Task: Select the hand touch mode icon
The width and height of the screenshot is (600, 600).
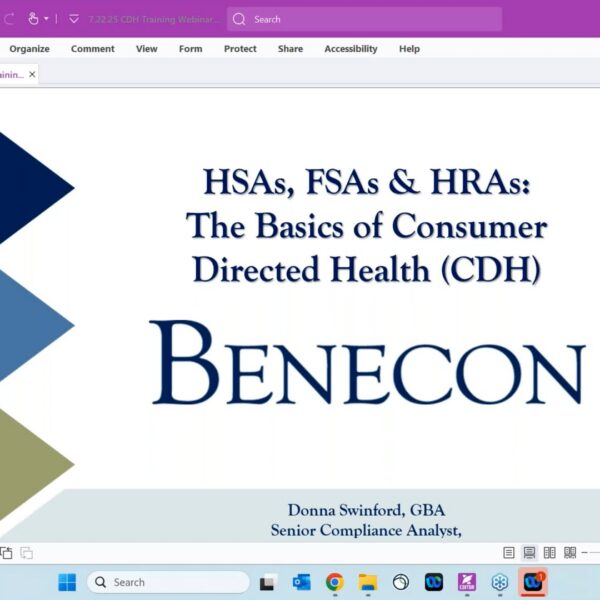Action: click(34, 18)
